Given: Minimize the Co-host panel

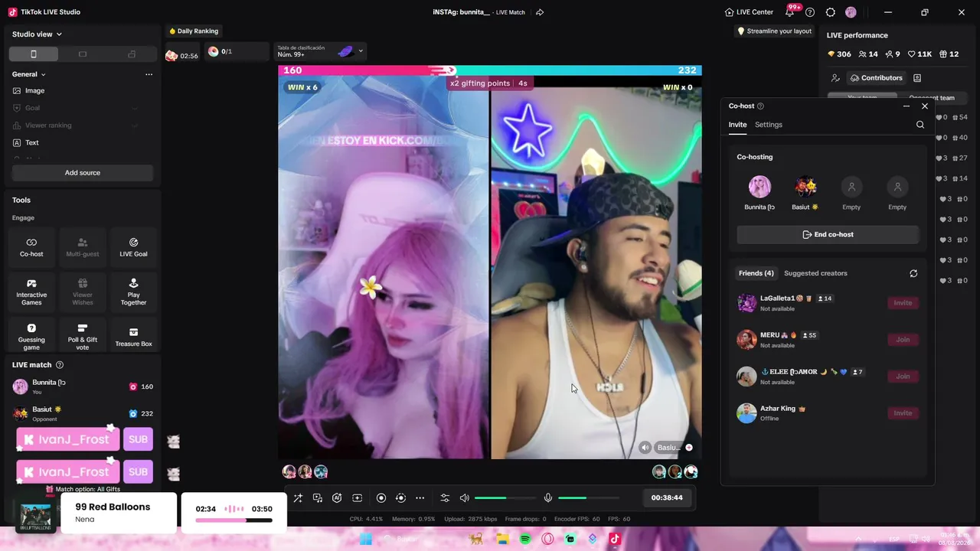Looking at the screenshot, I should coord(906,106).
